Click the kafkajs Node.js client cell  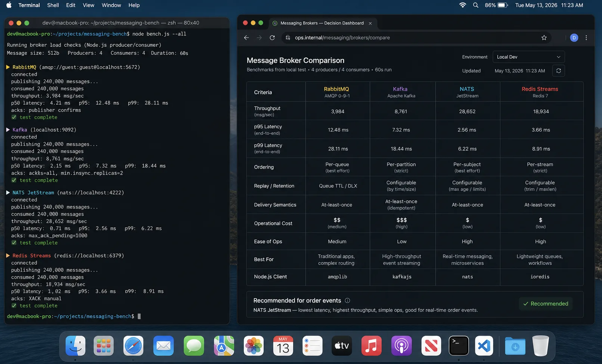point(402,277)
